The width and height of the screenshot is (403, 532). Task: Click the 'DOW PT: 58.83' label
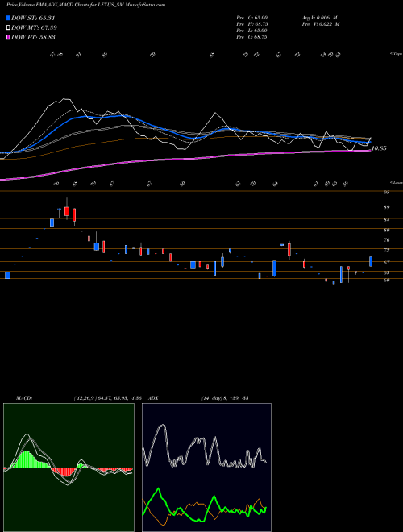(x=33, y=37)
